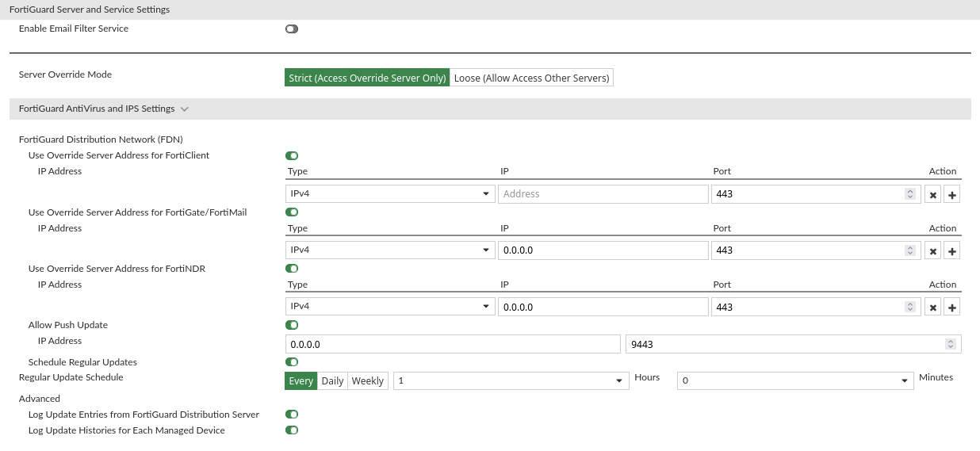This screenshot has height=451, width=980.
Task: Select the Daily update schedule option
Action: click(x=332, y=381)
